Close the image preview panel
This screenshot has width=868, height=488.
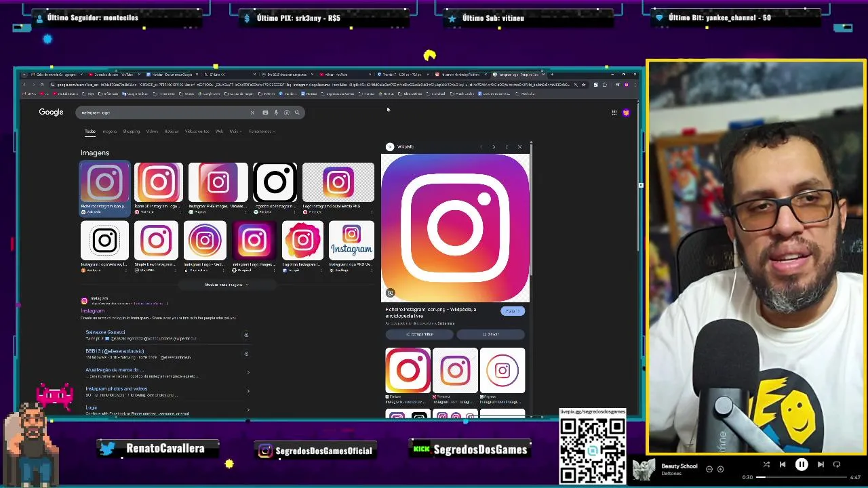point(520,146)
